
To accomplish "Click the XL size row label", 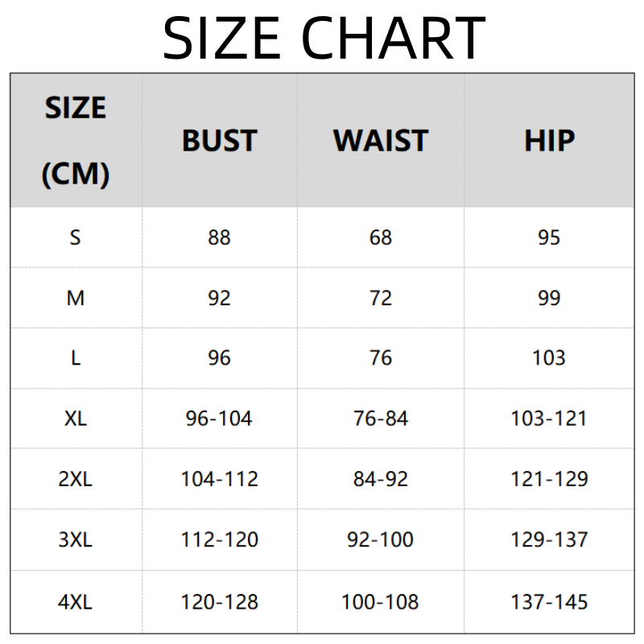I will pyautogui.click(x=76, y=419).
